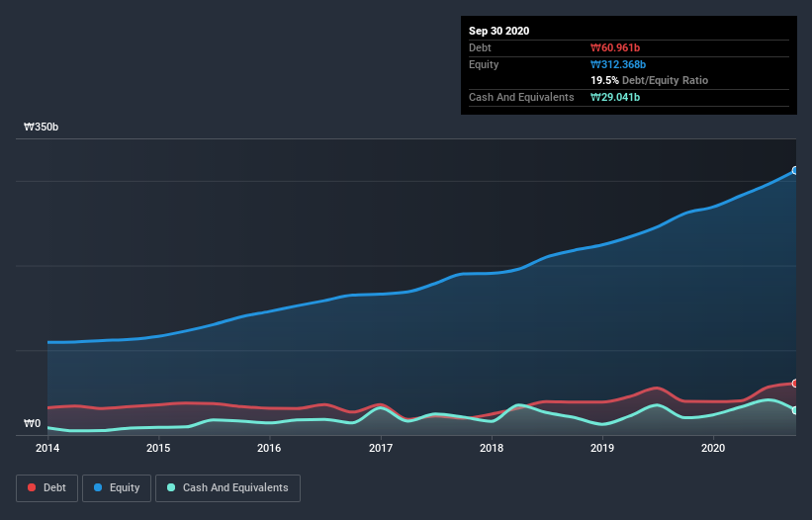Select the blue Equity endpoint marker on chart

[x=795, y=170]
